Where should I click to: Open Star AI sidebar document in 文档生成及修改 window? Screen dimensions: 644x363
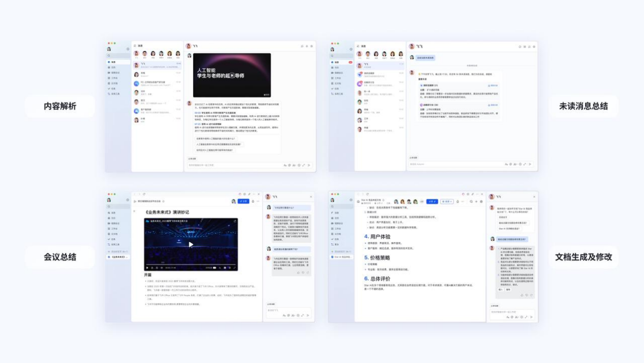tap(341, 257)
